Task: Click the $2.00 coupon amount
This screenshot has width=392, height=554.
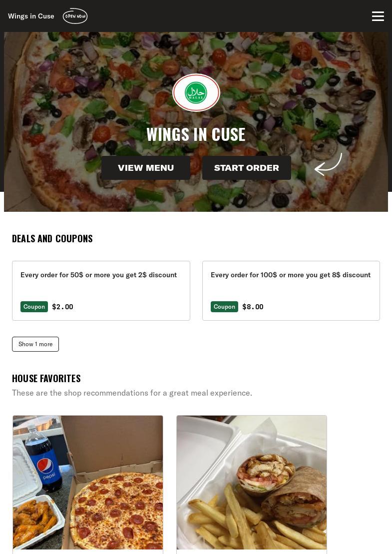Action: point(62,307)
